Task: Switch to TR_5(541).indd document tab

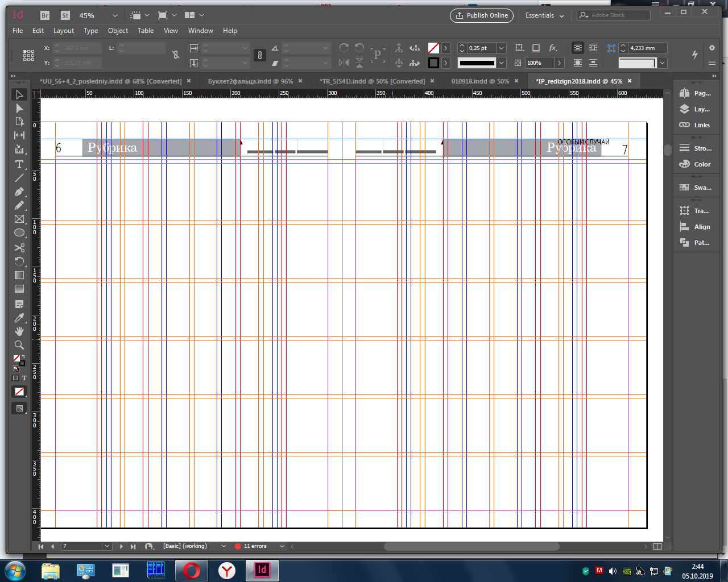Action: [x=372, y=81]
